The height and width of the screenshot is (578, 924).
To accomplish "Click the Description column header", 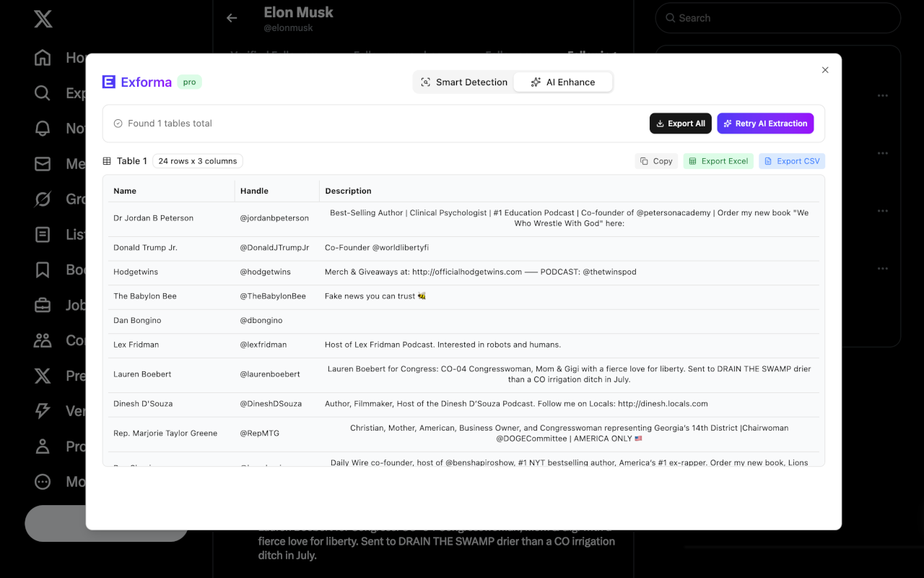I will point(570,191).
